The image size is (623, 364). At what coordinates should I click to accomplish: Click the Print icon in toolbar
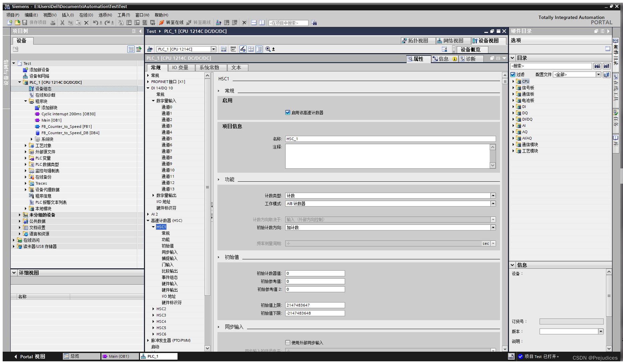[53, 22]
